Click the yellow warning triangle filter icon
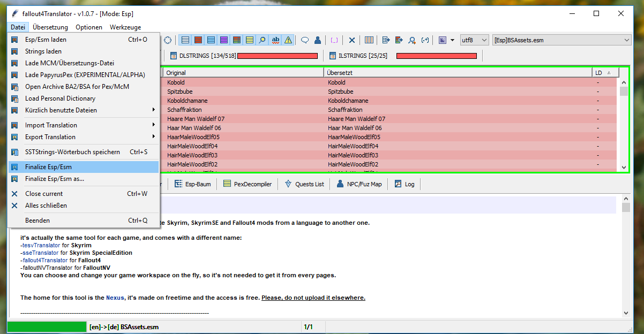 pyautogui.click(x=288, y=40)
